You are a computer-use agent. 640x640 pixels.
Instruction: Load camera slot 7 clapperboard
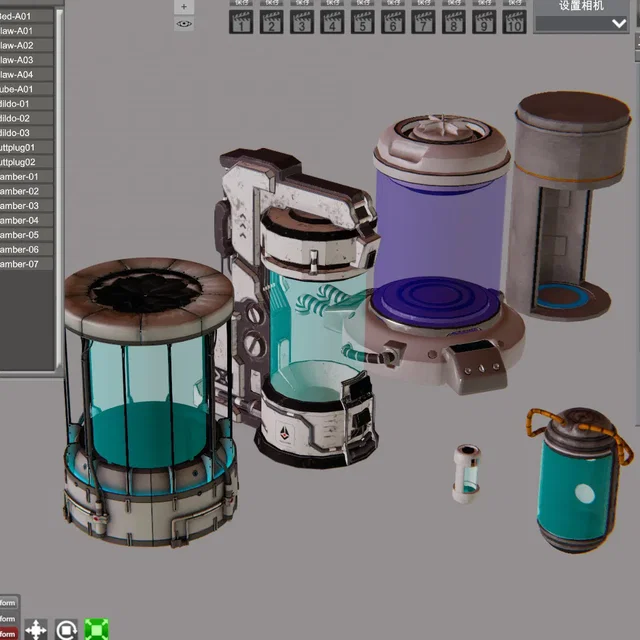(x=423, y=22)
